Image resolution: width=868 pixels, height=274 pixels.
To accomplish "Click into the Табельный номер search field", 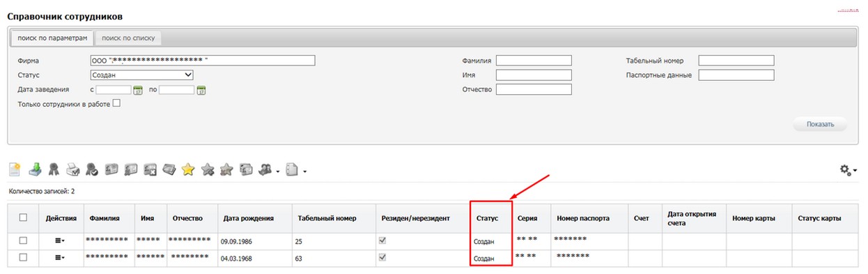I will click(x=736, y=61).
